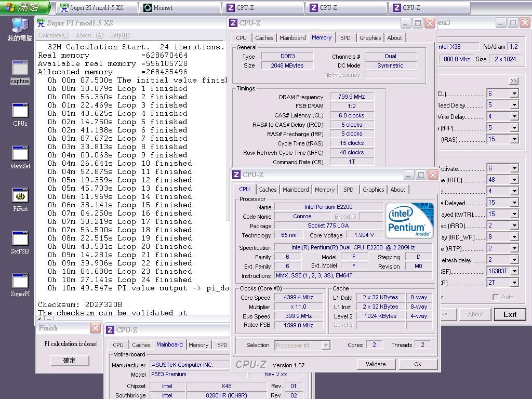The width and height of the screenshot is (532, 399).
Task: Select the capture desktop icon
Action: pos(20,72)
